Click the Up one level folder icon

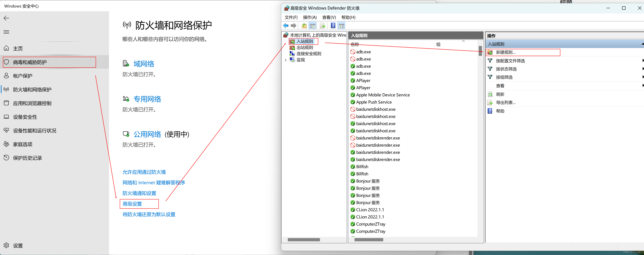click(x=304, y=25)
